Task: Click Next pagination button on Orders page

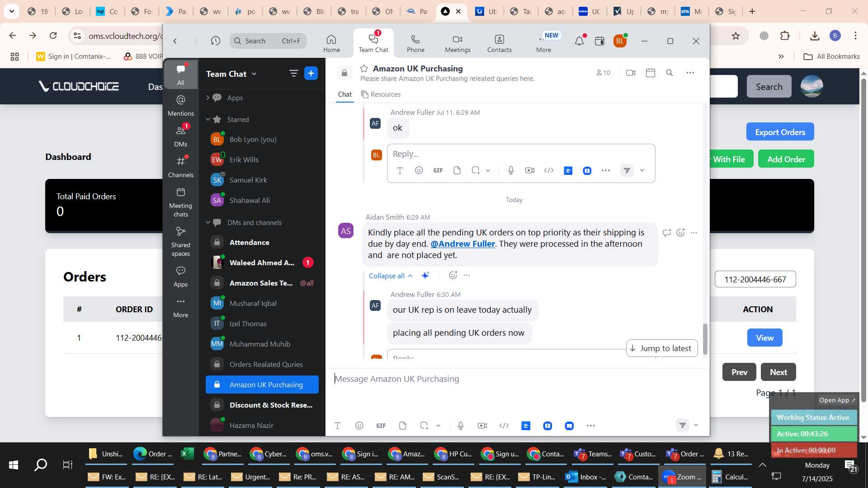Action: pos(778,372)
